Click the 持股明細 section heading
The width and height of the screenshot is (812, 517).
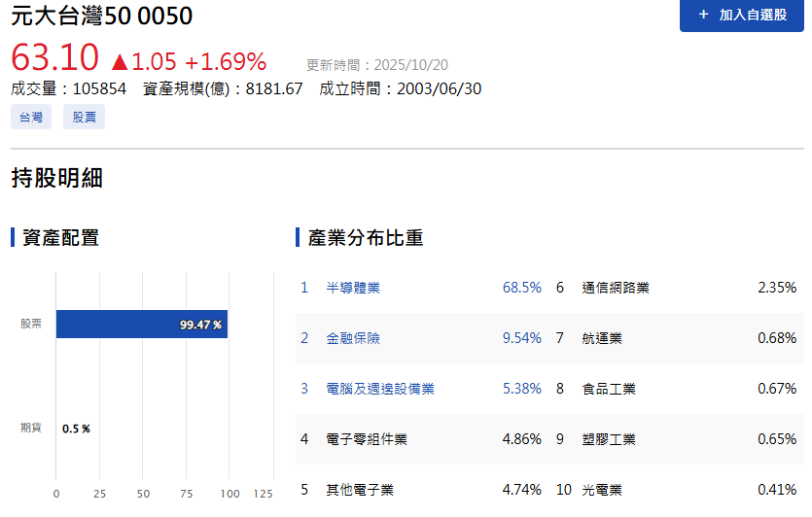57,178
